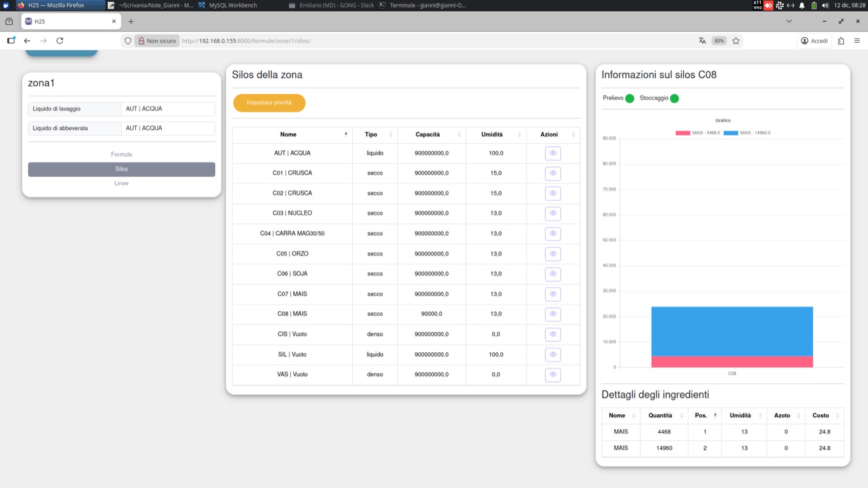This screenshot has height=488, width=868.
Task: Switch to the Formule section
Action: point(122,154)
